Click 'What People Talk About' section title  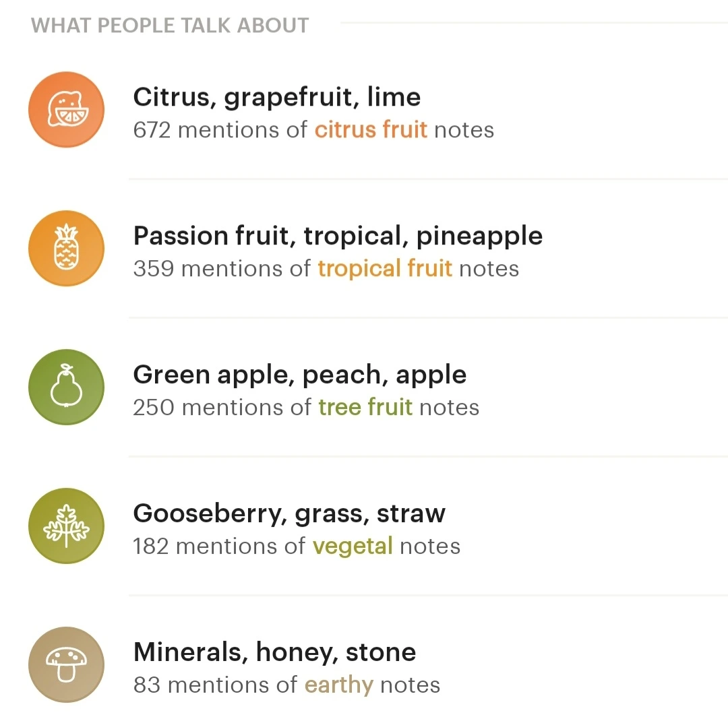pos(170,26)
